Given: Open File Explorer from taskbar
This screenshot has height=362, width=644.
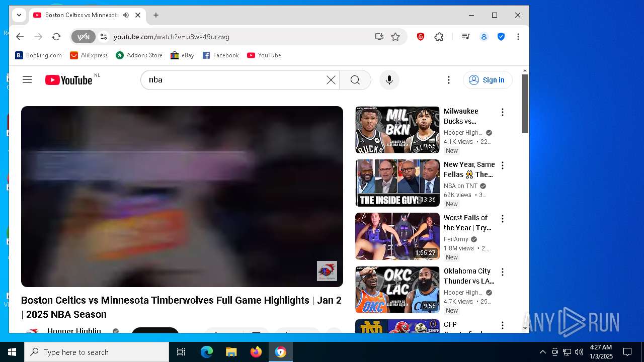Looking at the screenshot, I should pyautogui.click(x=231, y=352).
